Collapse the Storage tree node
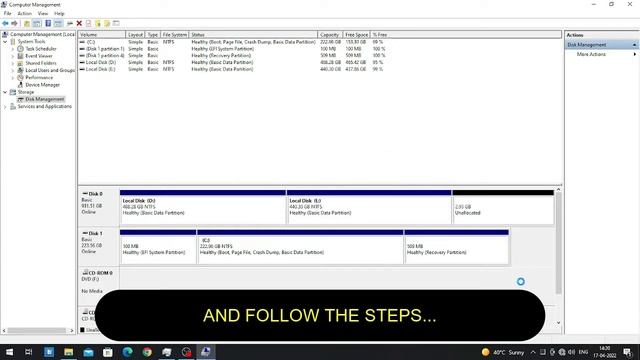The height and width of the screenshot is (360, 640). click(x=5, y=92)
